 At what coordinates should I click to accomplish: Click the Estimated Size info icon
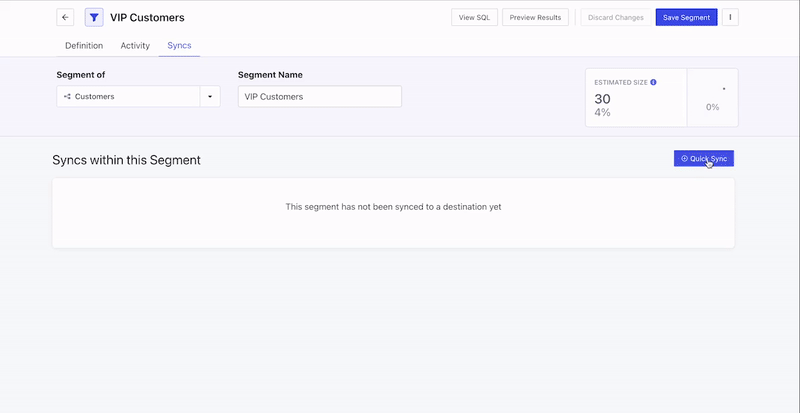pos(653,82)
